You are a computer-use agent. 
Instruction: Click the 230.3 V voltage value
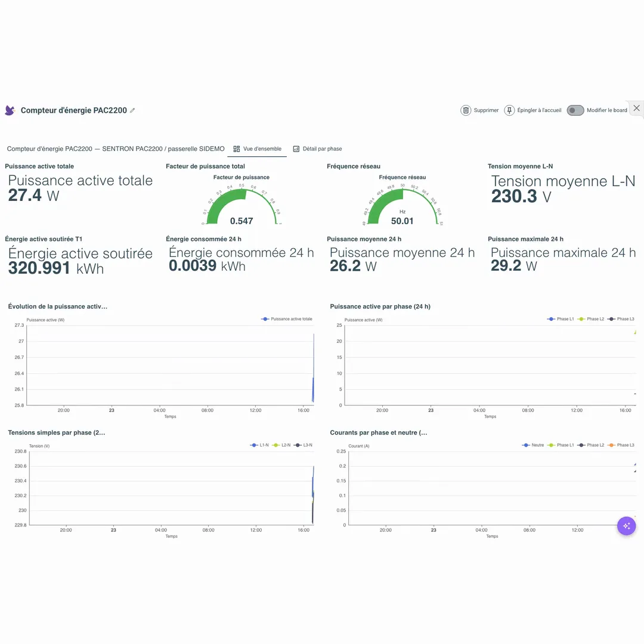point(521,196)
